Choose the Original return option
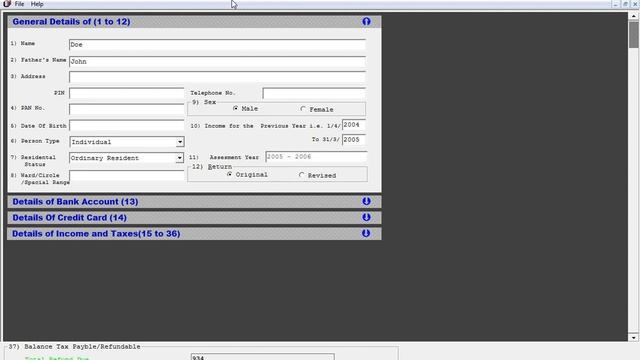The height and width of the screenshot is (360, 640). click(x=229, y=174)
